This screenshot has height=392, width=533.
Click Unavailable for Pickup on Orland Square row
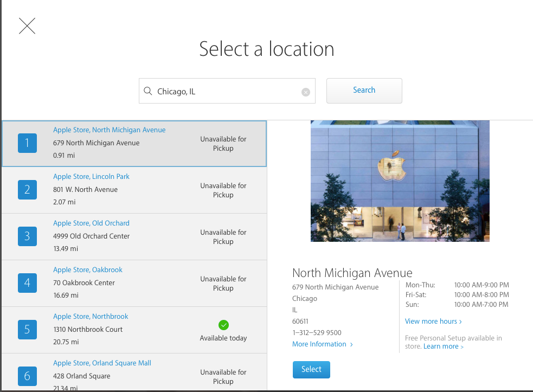coord(223,377)
